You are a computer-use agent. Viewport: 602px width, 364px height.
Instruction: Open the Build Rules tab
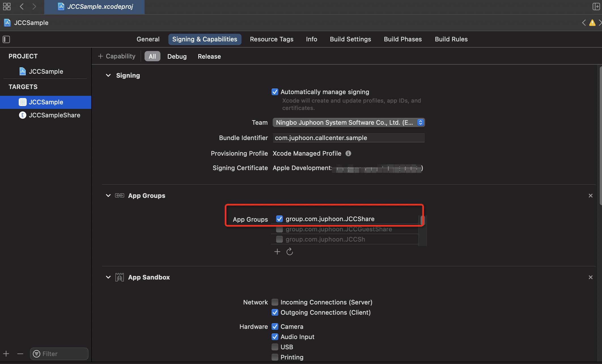pyautogui.click(x=451, y=39)
